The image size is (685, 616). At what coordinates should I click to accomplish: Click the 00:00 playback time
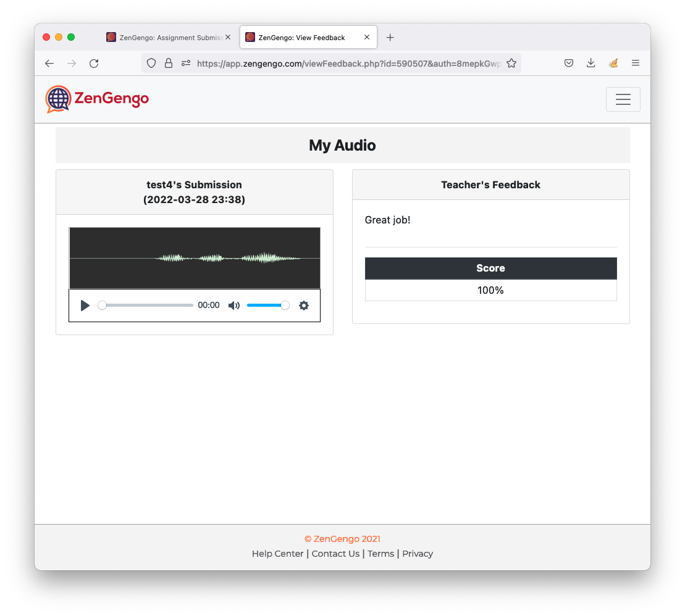(x=209, y=305)
